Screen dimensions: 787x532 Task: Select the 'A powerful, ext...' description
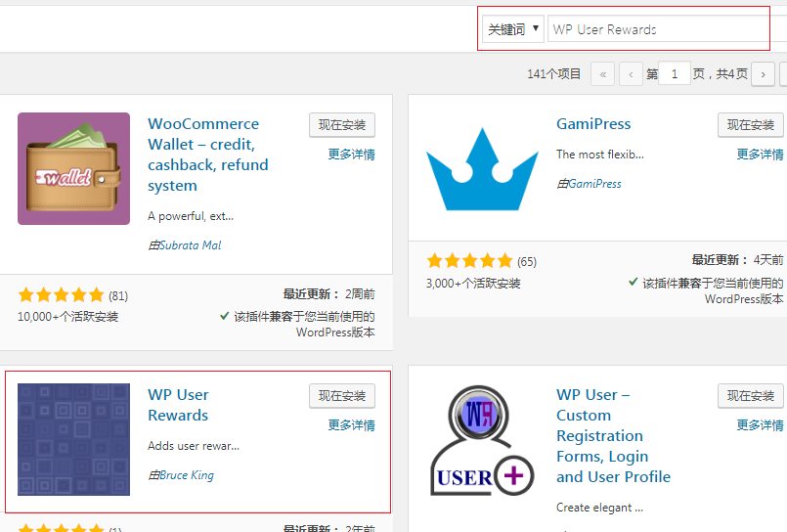(x=191, y=216)
